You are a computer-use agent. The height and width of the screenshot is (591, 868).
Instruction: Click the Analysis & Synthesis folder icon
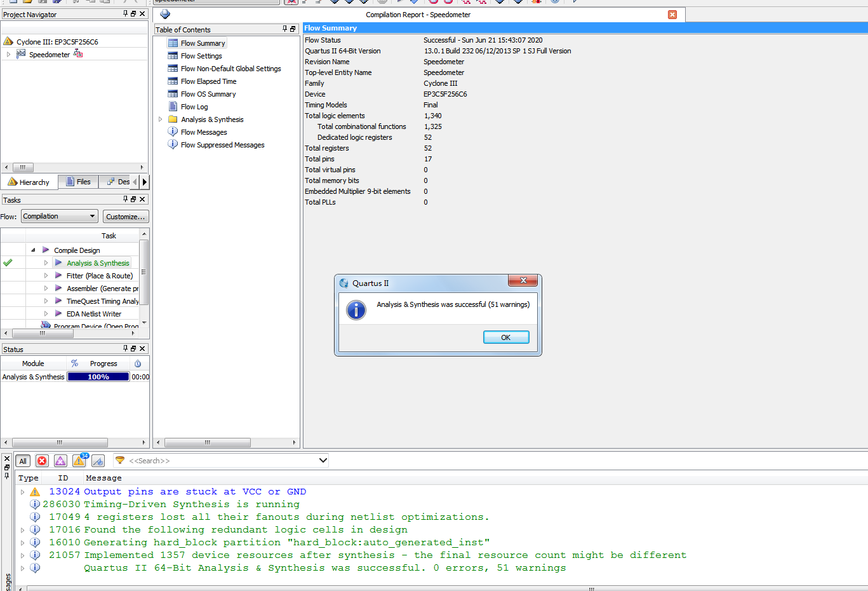point(173,119)
